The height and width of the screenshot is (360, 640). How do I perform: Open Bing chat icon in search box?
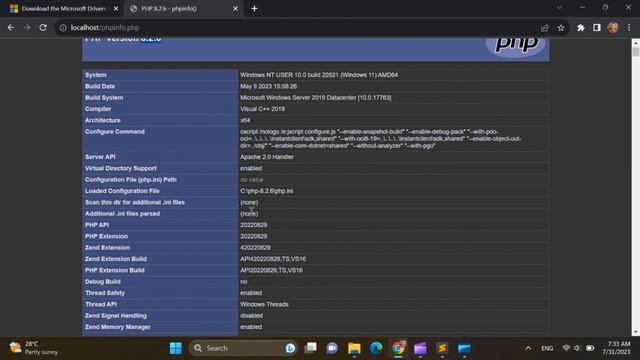pyautogui.click(x=290, y=348)
